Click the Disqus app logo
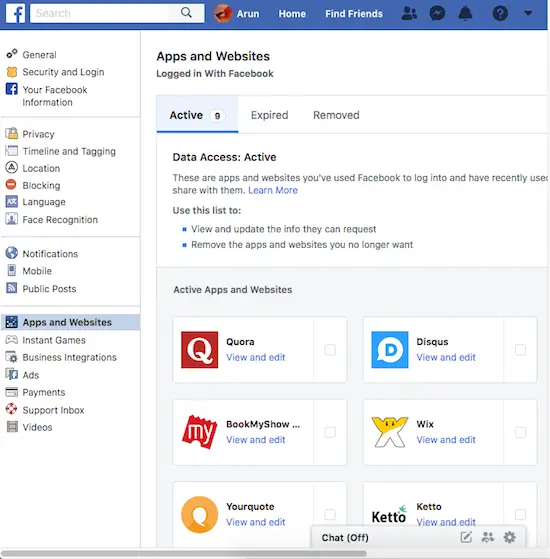 (390, 350)
